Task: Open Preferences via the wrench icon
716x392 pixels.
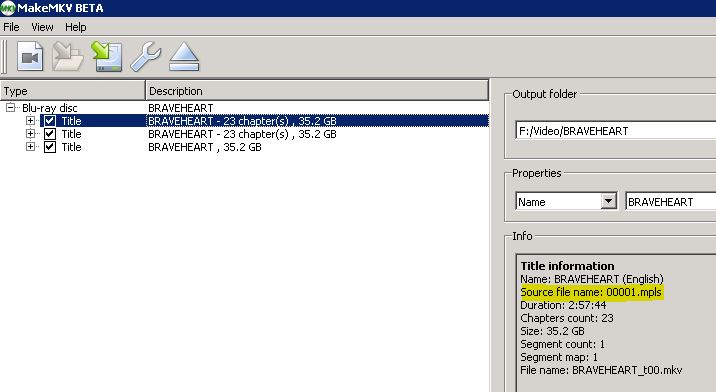Action: coord(146,57)
